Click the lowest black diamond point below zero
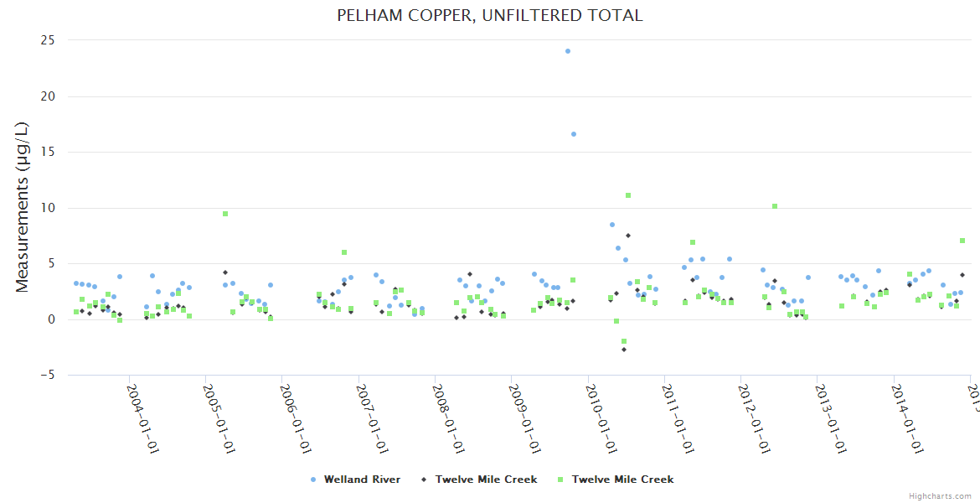Image resolution: width=980 pixels, height=503 pixels. (624, 350)
